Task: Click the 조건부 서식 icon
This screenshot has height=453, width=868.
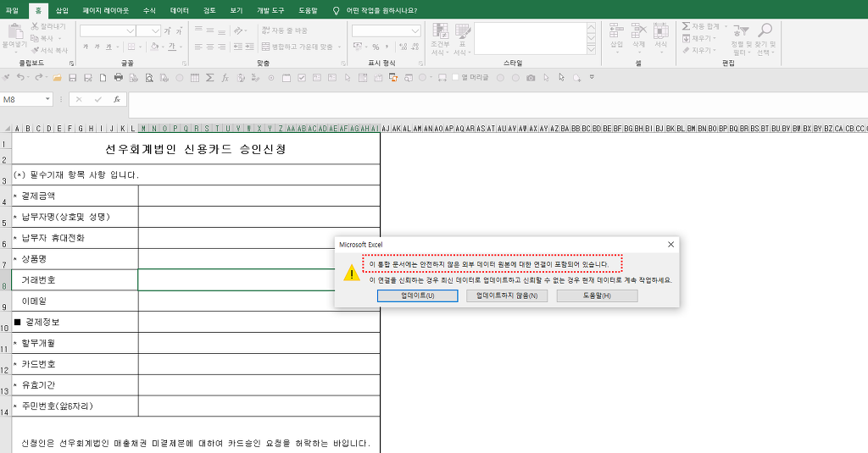Action: point(440,31)
